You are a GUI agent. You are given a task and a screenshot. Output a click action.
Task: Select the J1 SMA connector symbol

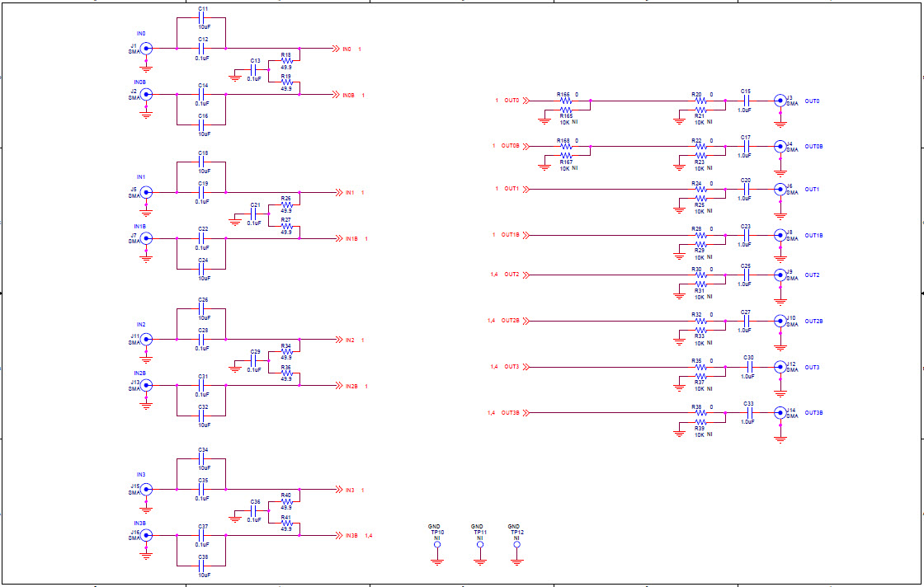(x=146, y=49)
